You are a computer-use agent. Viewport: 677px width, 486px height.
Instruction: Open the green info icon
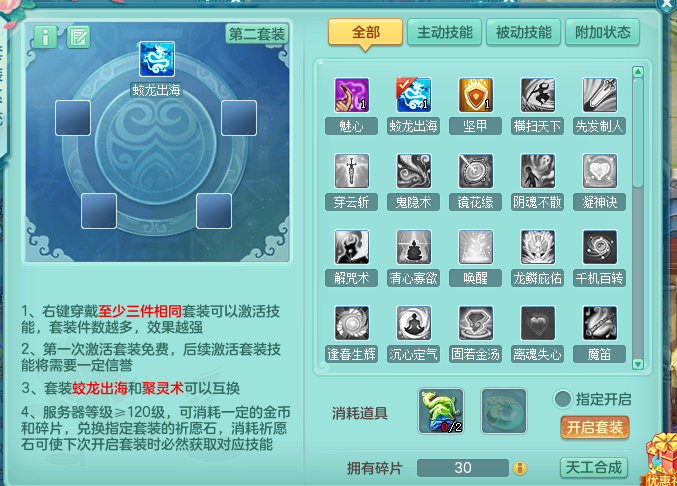point(45,36)
